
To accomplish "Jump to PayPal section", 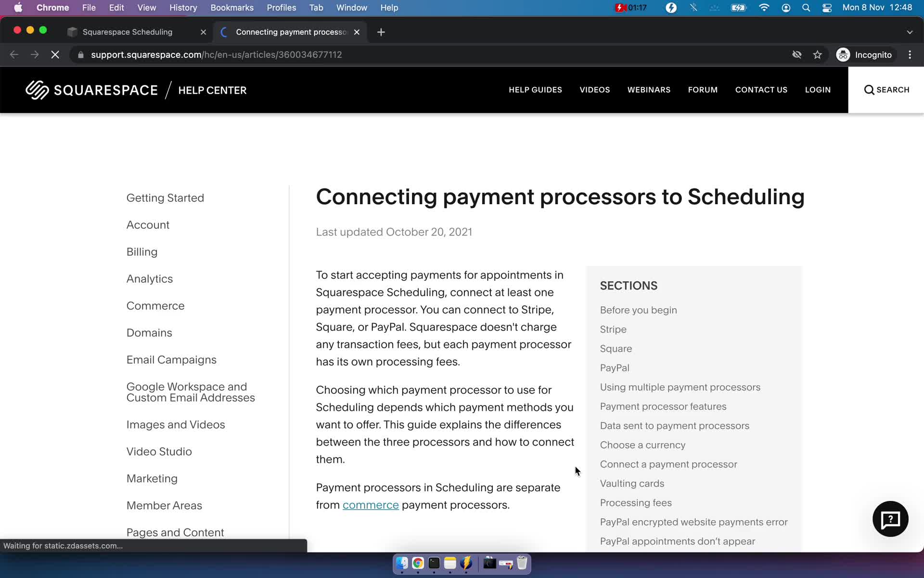I will coord(615,368).
